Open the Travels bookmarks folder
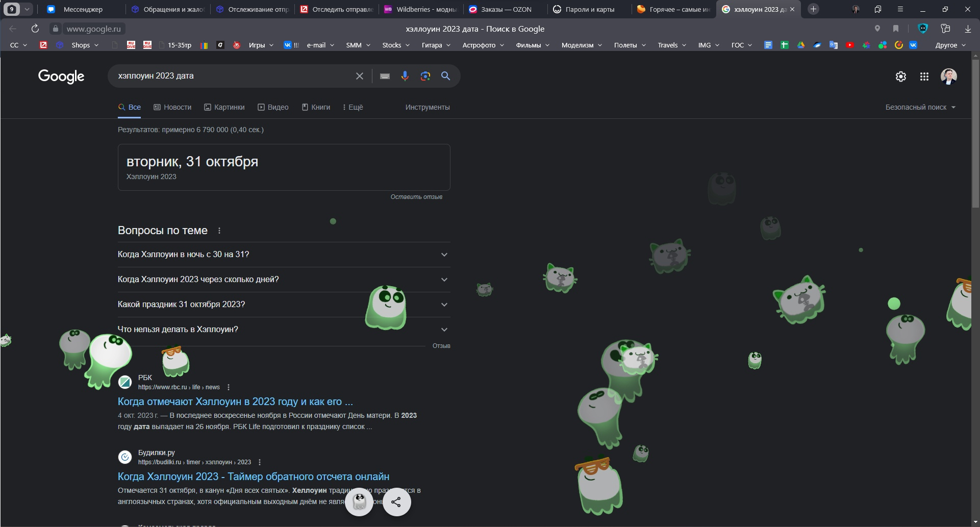This screenshot has height=527, width=980. click(x=672, y=45)
